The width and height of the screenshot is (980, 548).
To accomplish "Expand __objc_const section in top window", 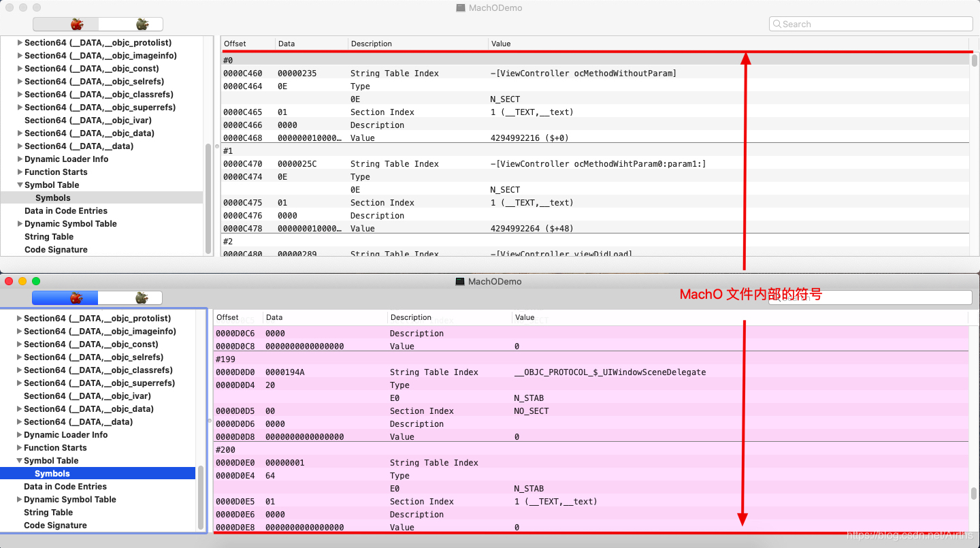I will coord(20,69).
